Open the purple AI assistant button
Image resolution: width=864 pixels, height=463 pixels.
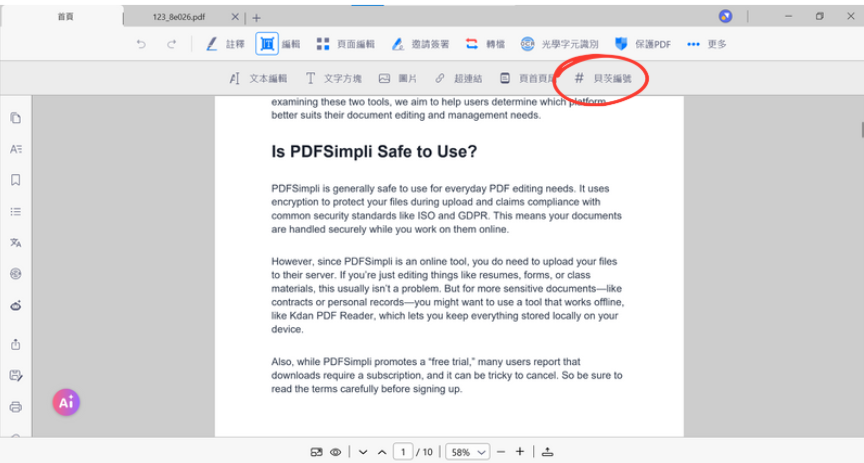coord(66,402)
